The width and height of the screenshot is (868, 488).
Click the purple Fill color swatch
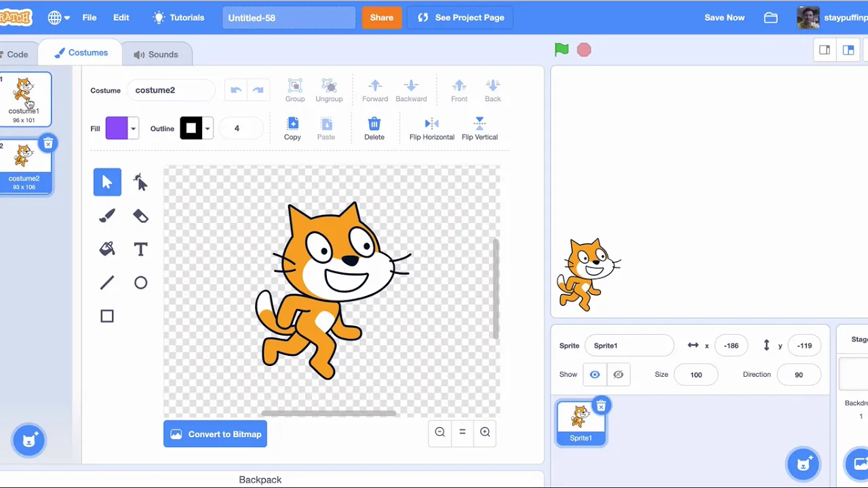point(117,128)
